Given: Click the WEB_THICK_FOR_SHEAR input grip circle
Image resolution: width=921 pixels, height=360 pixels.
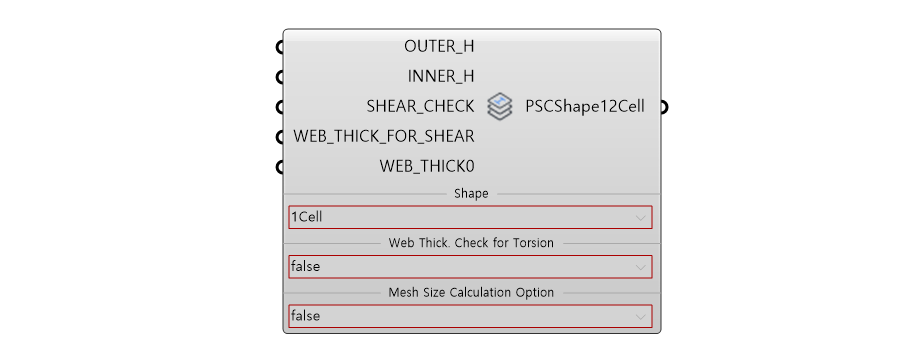Looking at the screenshot, I should (280, 137).
